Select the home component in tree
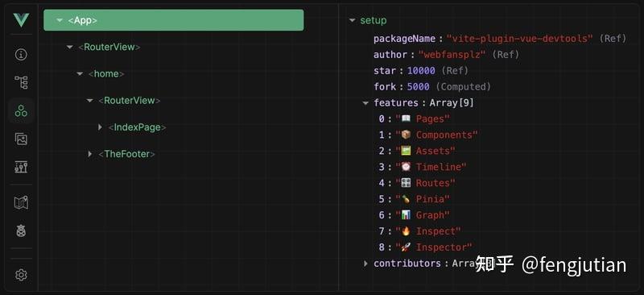This screenshot has height=295, width=644. 106,73
